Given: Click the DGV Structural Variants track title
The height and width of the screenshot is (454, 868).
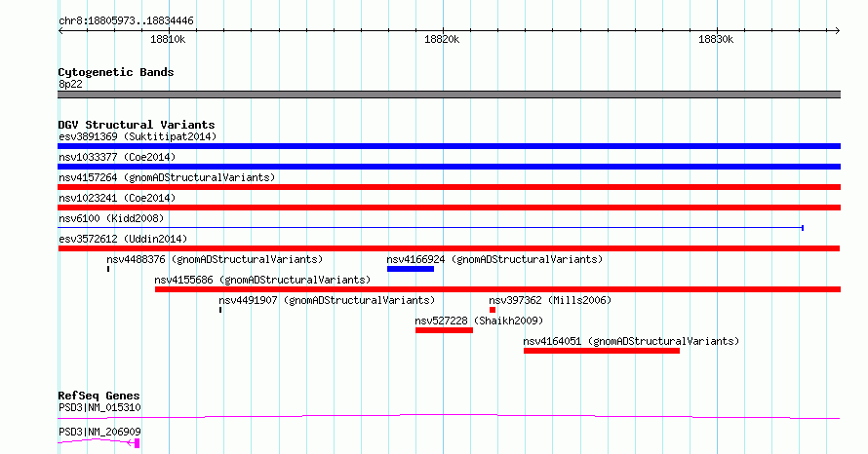Looking at the screenshot, I should point(137,125).
